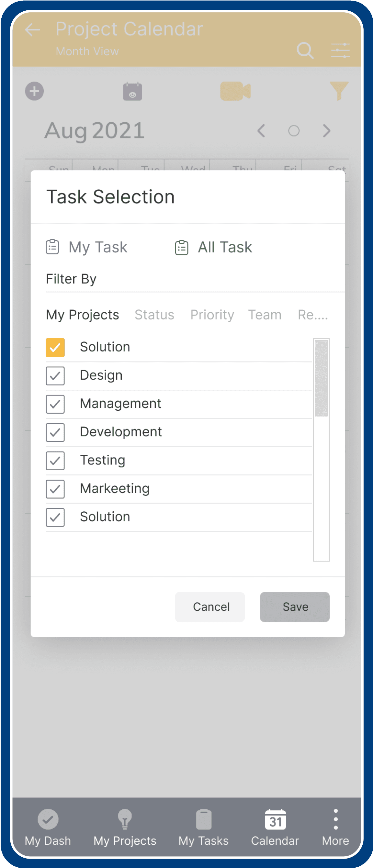Image resolution: width=373 pixels, height=868 pixels.
Task: Toggle the Markeeting project checkbox
Action: tap(55, 489)
